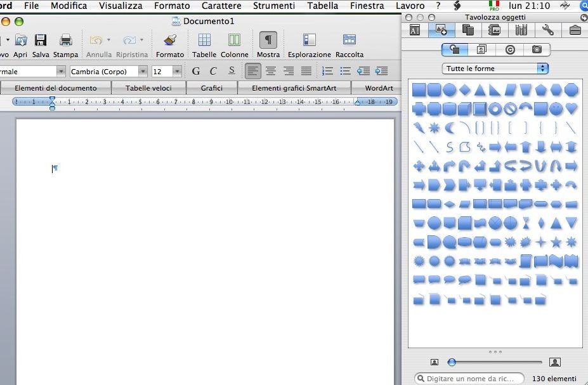Open the project toolbox briefcase tab
The width and height of the screenshot is (588, 385).
coord(575,30)
